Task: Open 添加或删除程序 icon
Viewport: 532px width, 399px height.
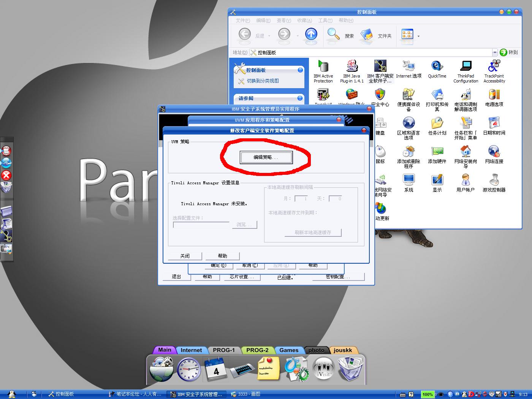Action: [x=408, y=157]
